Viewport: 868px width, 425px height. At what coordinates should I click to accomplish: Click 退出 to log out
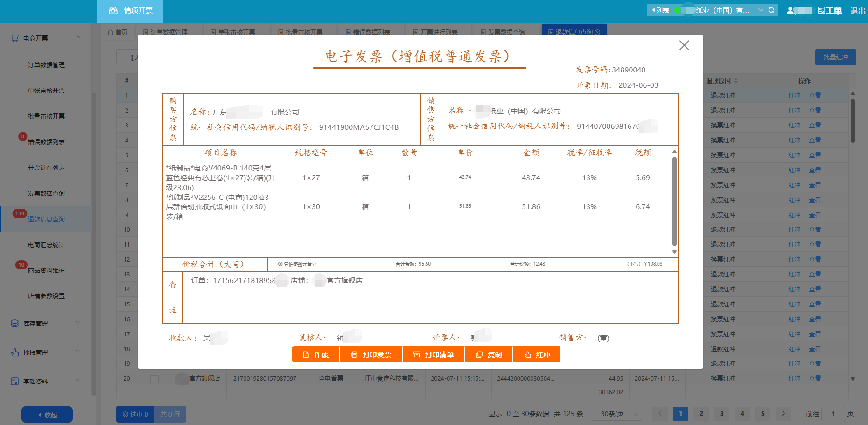pyautogui.click(x=858, y=11)
